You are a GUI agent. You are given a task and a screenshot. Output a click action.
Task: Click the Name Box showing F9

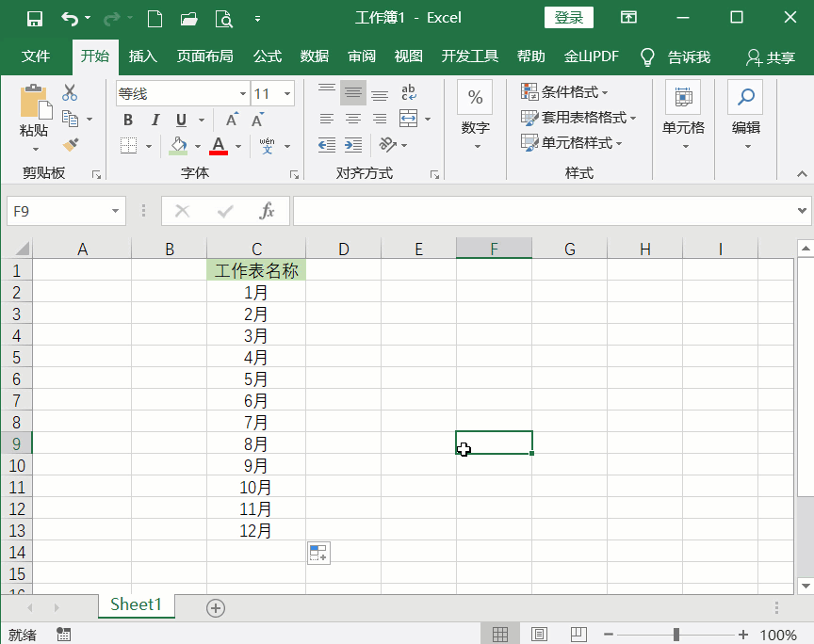coord(57,211)
